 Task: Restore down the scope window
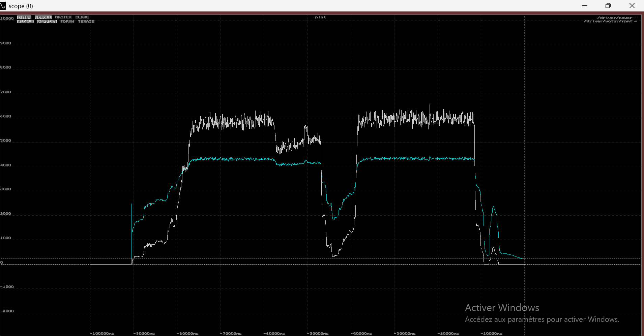coord(608,6)
